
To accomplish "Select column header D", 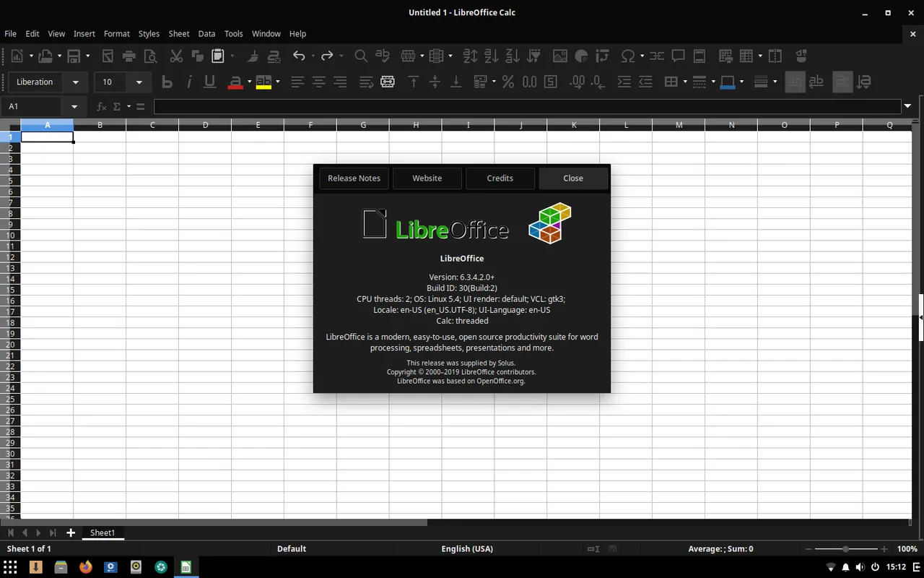I will [205, 125].
